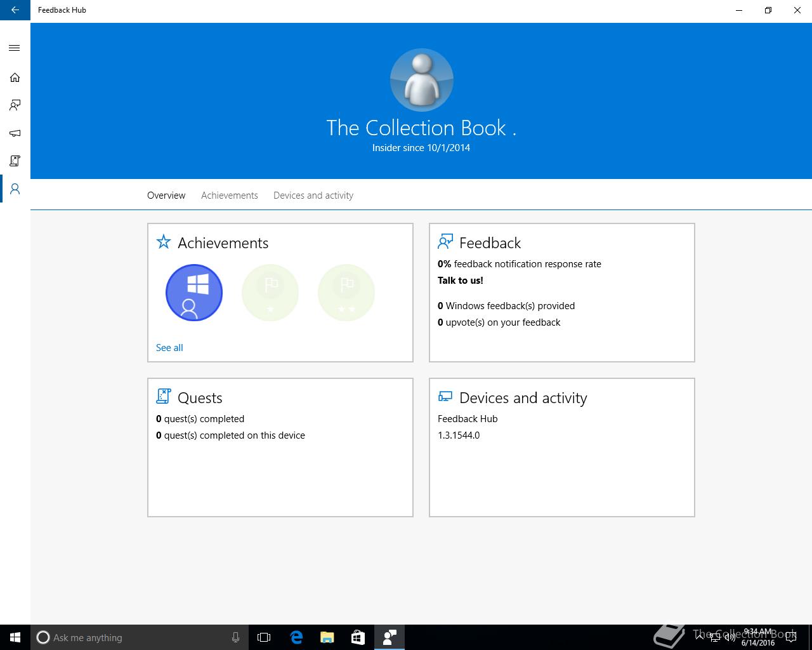Viewport: 812px width, 650px height.
Task: Switch to Devices and activity tab
Action: (x=313, y=196)
